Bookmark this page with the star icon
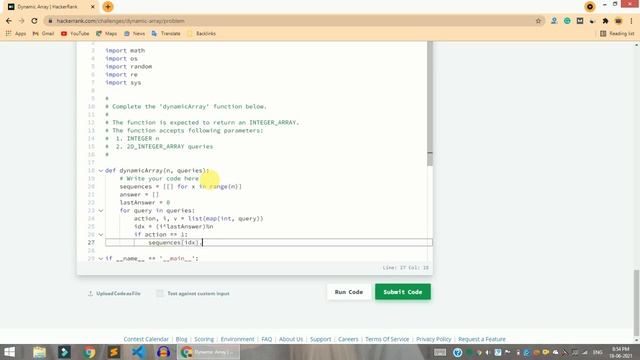Viewport: 640px width, 360px height. tap(538, 21)
